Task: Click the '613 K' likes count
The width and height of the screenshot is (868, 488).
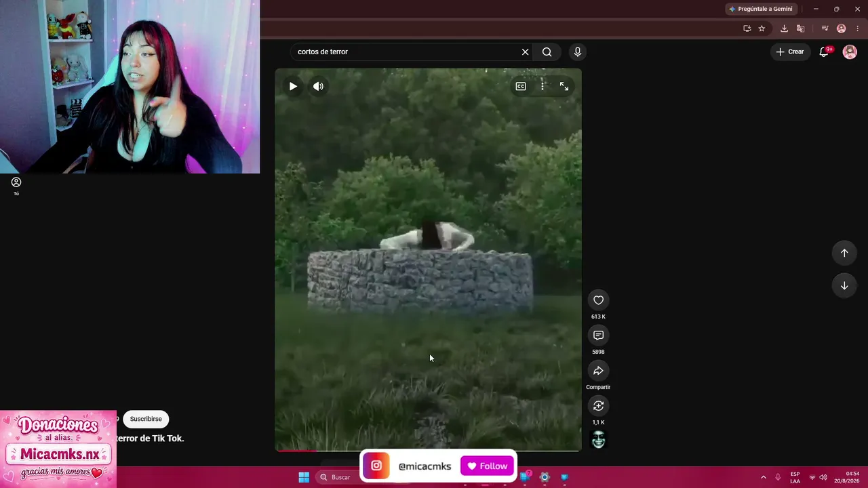Action: (x=598, y=317)
